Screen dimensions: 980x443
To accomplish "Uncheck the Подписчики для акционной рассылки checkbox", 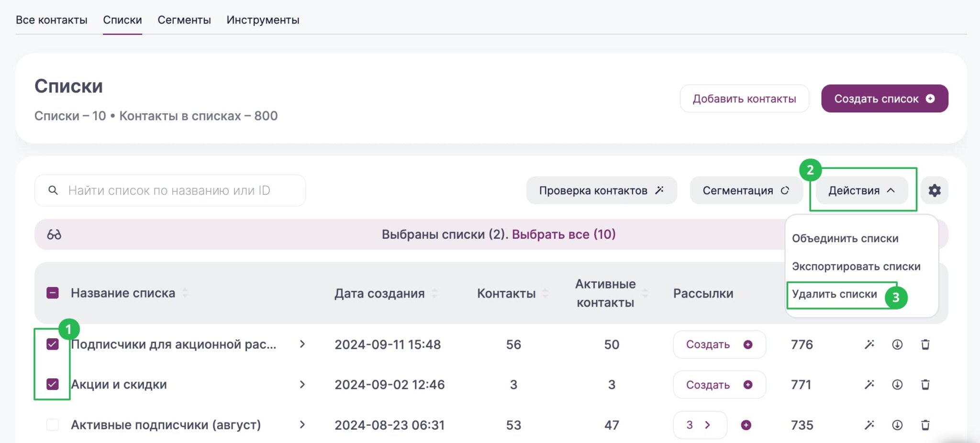I will 53,344.
